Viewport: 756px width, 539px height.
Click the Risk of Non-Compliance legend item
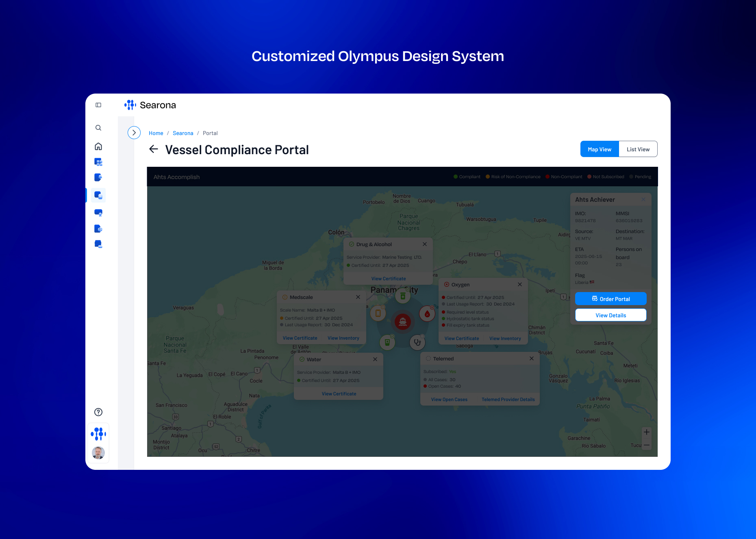pyautogui.click(x=513, y=177)
